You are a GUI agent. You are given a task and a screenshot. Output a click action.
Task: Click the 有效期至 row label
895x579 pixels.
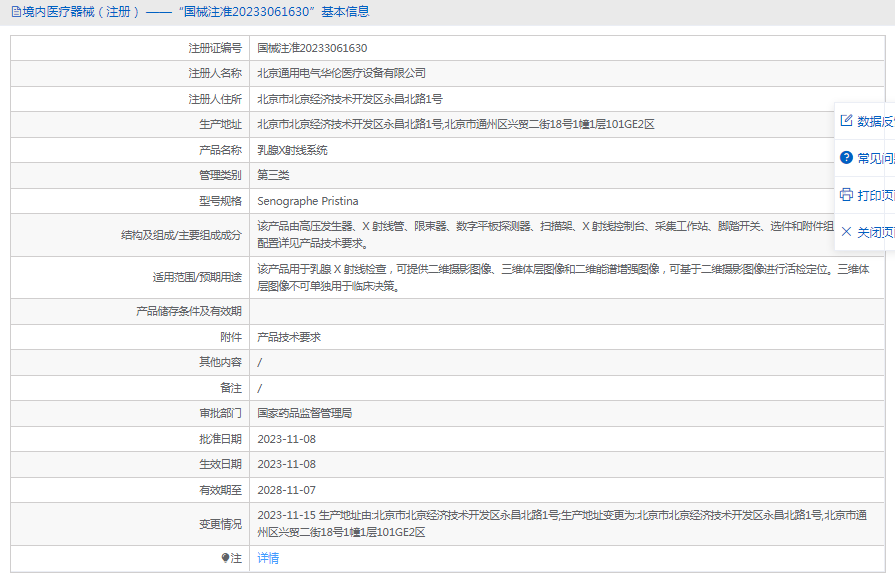click(220, 490)
